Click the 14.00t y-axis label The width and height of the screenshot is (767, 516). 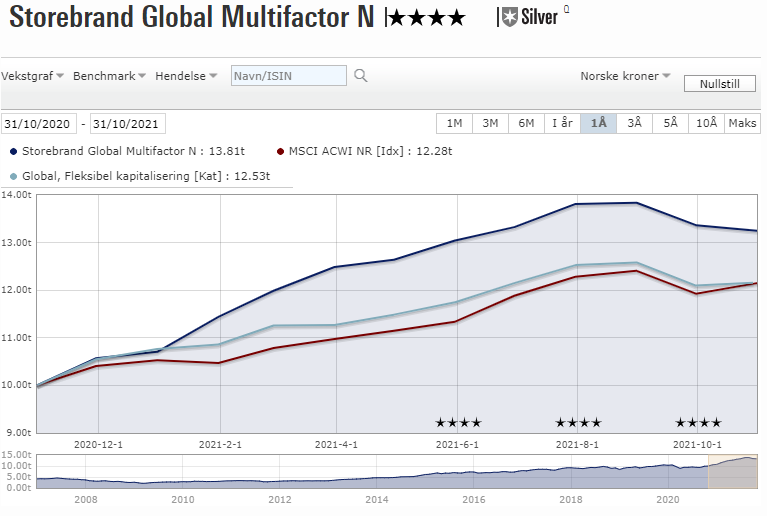[16, 195]
